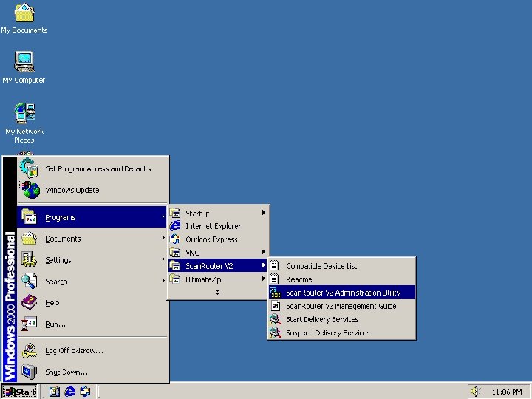Click the Management Guide document icon

[x=275, y=306]
